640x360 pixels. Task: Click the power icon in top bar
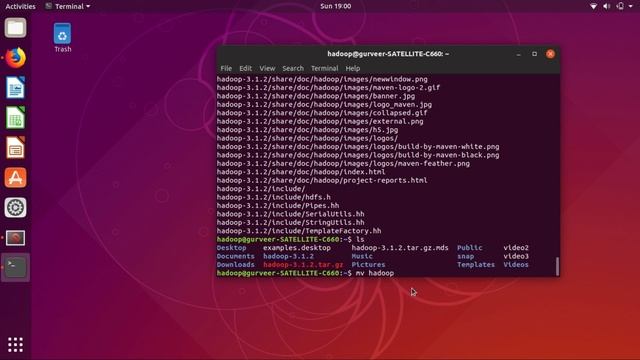[620, 6]
